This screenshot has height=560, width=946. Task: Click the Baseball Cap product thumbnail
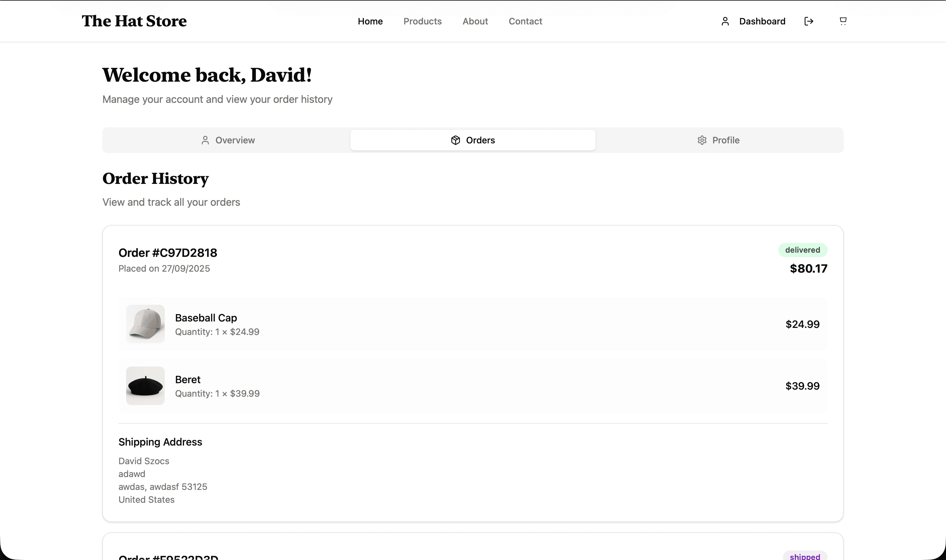click(145, 324)
